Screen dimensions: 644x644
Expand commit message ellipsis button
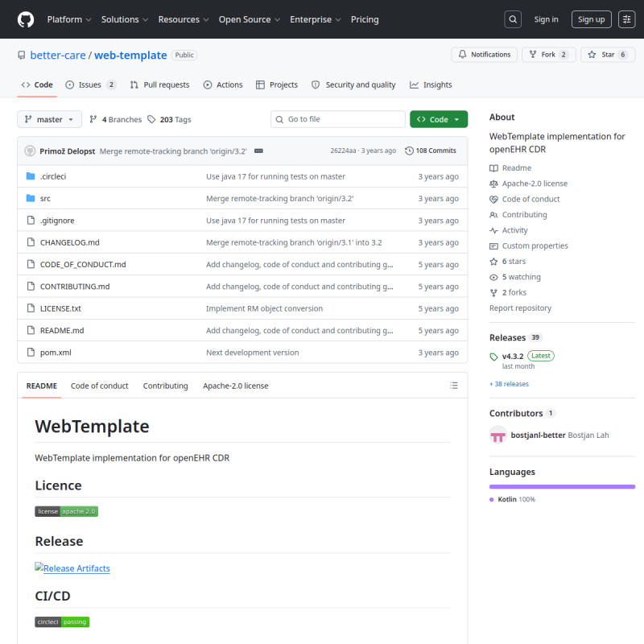[258, 151]
